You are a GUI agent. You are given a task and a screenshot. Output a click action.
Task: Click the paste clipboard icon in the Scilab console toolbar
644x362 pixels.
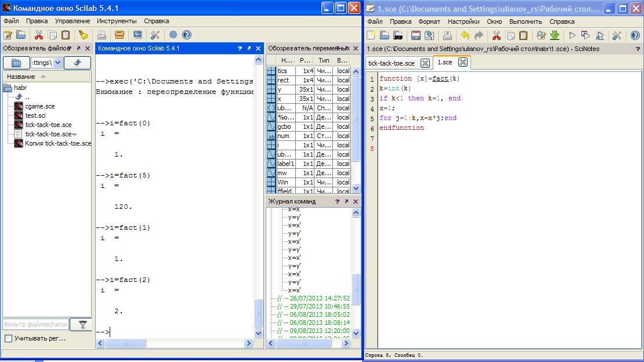tap(66, 35)
